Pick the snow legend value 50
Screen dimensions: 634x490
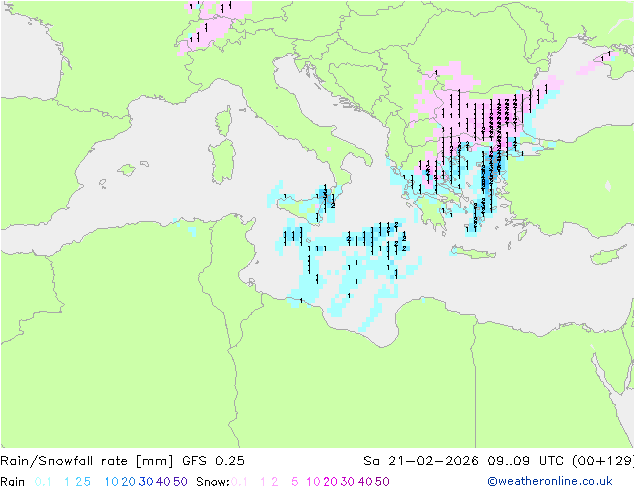(382, 482)
